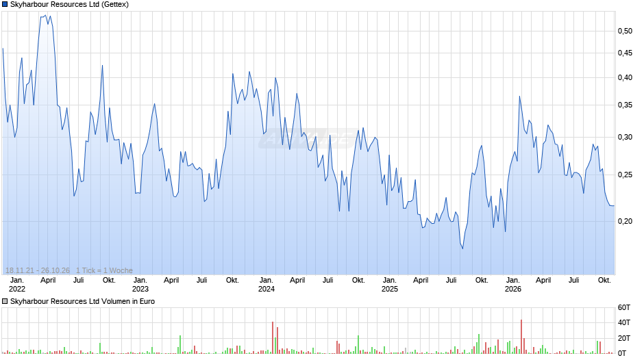
Task: Click the blue legend square beside Skyharbour Resources Ltd (Gettex)
Action: (5, 5)
